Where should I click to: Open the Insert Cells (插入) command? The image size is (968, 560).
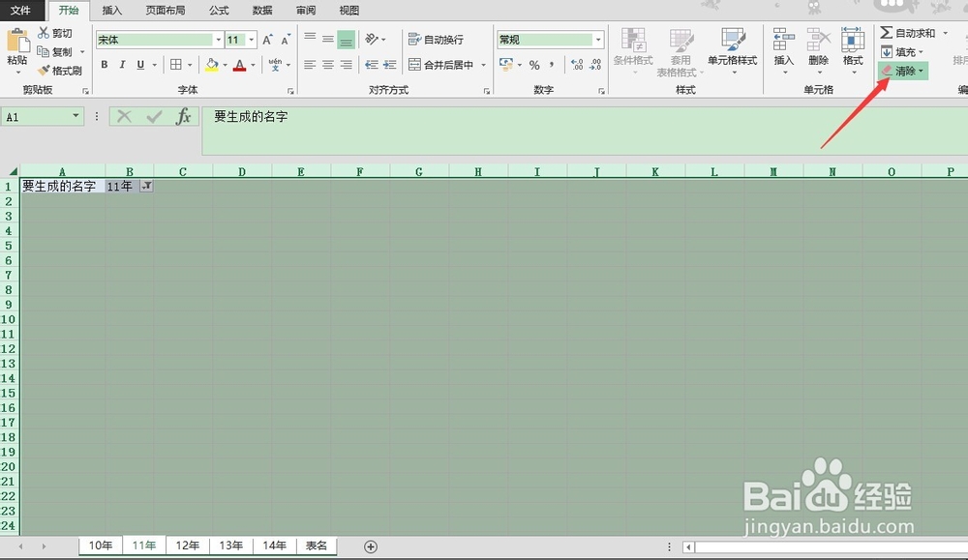click(784, 45)
